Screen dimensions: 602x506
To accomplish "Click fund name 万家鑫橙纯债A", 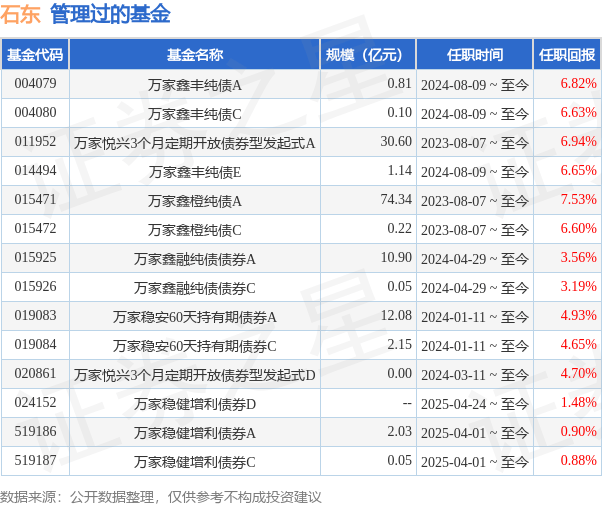I will click(x=195, y=201).
